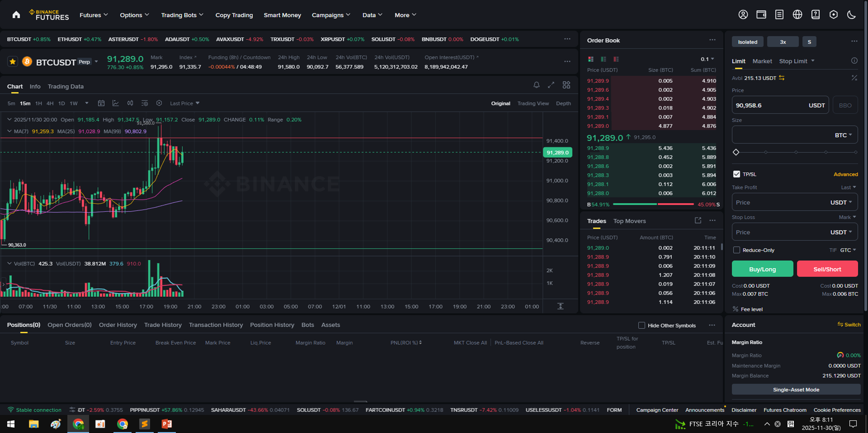Open the chart indicators line icon

click(116, 103)
